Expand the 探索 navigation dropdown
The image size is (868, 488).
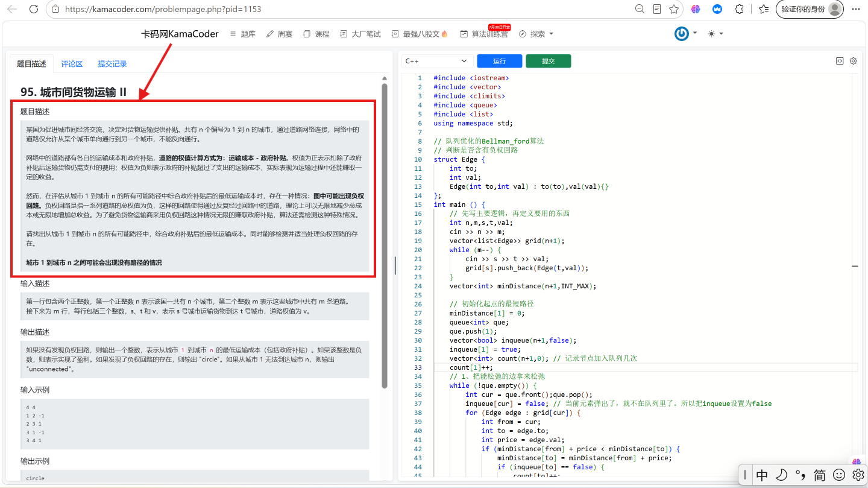click(x=535, y=34)
